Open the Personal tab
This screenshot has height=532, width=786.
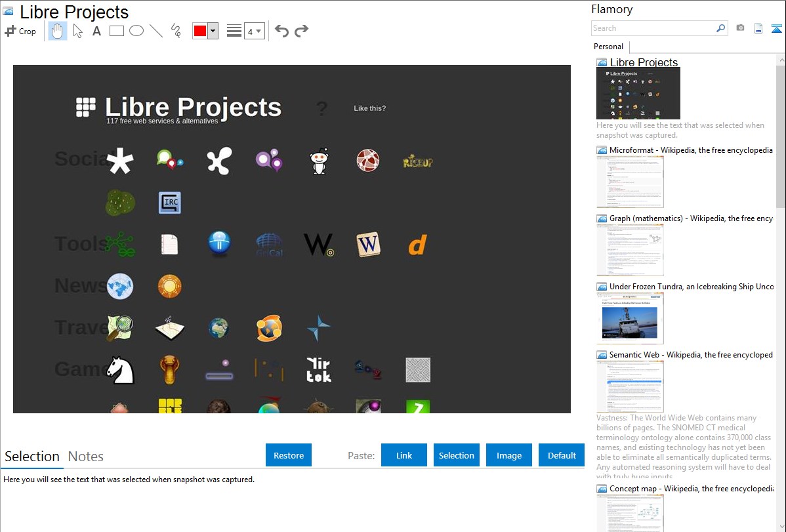[608, 47]
